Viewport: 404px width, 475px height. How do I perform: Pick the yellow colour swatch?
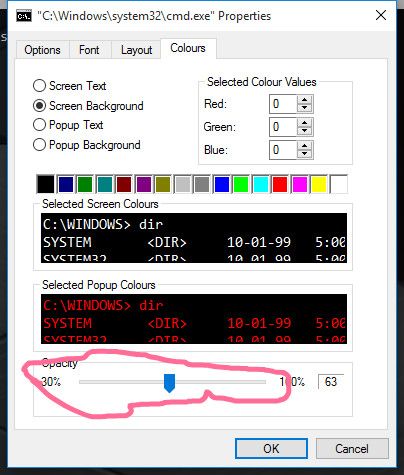pos(319,184)
